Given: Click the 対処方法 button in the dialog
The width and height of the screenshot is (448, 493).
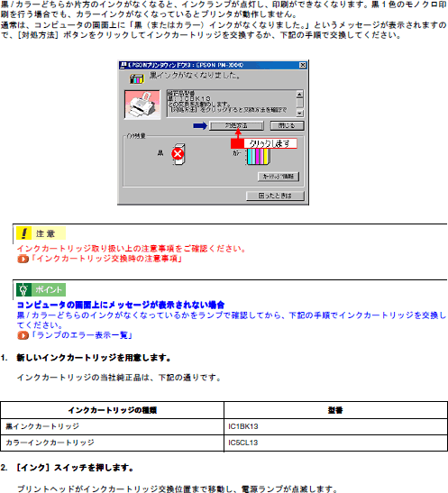Looking at the screenshot, I should point(236,126).
